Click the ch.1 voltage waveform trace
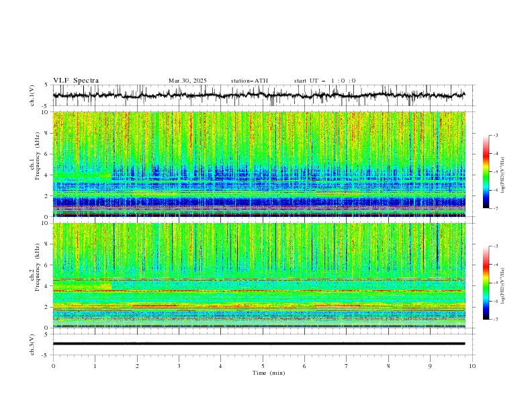The width and height of the screenshot is (532, 411). (x=259, y=95)
